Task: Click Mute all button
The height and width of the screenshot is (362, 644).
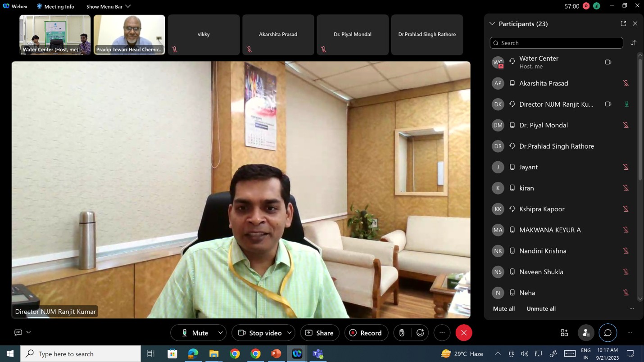Action: click(x=503, y=308)
